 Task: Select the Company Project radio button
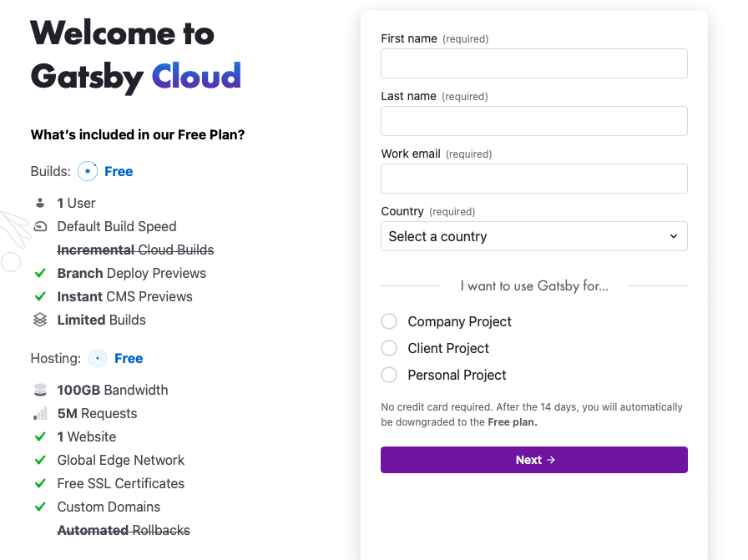389,321
